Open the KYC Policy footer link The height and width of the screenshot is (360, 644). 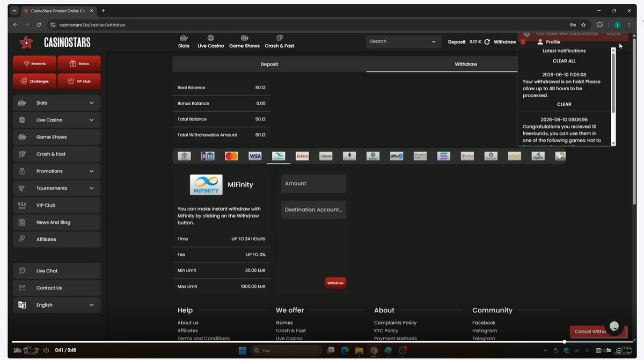[386, 330]
